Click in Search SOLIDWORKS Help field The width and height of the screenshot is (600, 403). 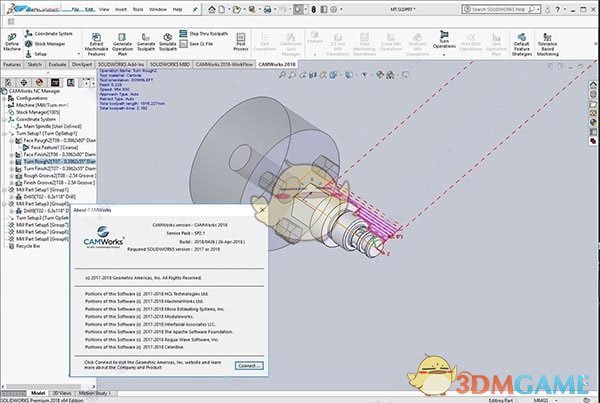pyautogui.click(x=497, y=9)
